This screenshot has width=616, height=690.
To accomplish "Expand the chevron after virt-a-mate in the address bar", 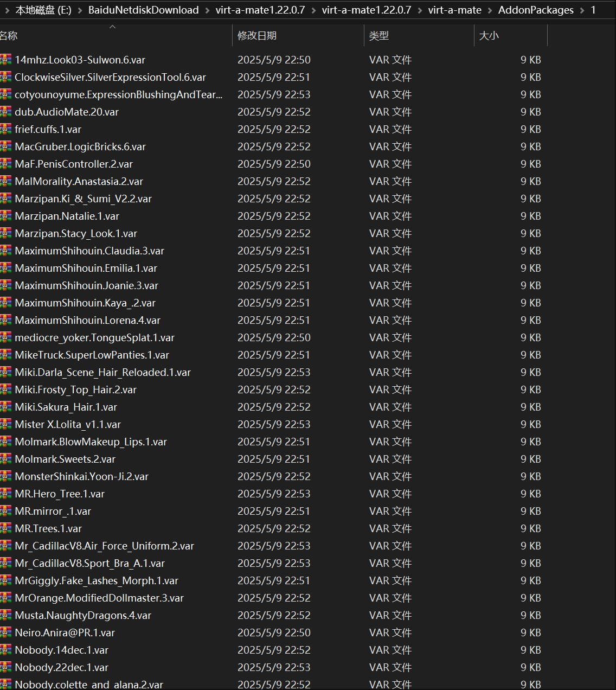I will click(x=490, y=10).
